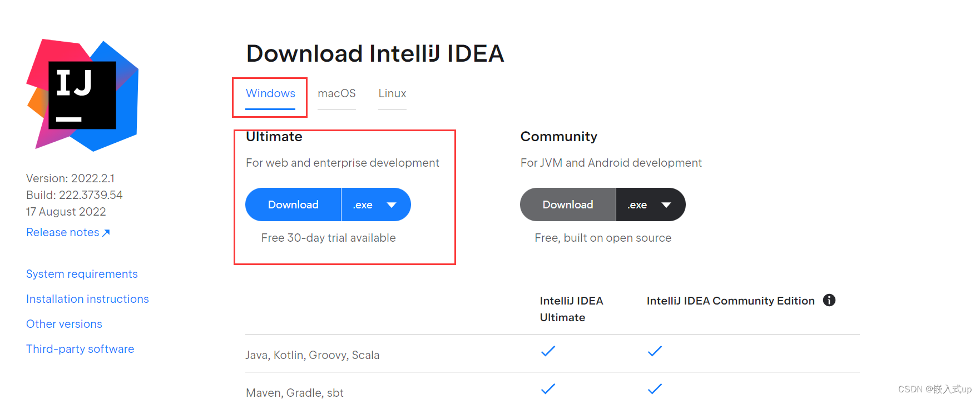Click the Download IntelliJ IDEA page title
980x399 pixels.
pos(375,53)
